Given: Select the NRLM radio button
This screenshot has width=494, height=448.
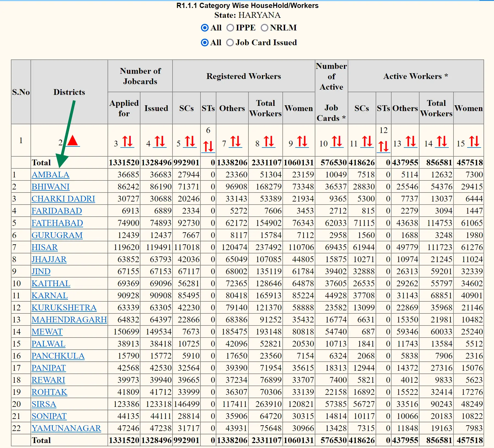Looking at the screenshot, I should [265, 28].
